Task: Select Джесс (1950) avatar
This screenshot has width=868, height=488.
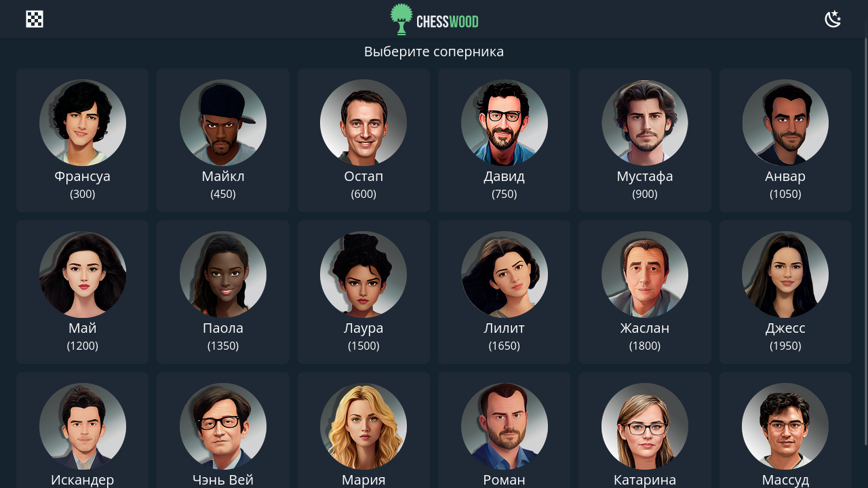Action: click(x=785, y=274)
